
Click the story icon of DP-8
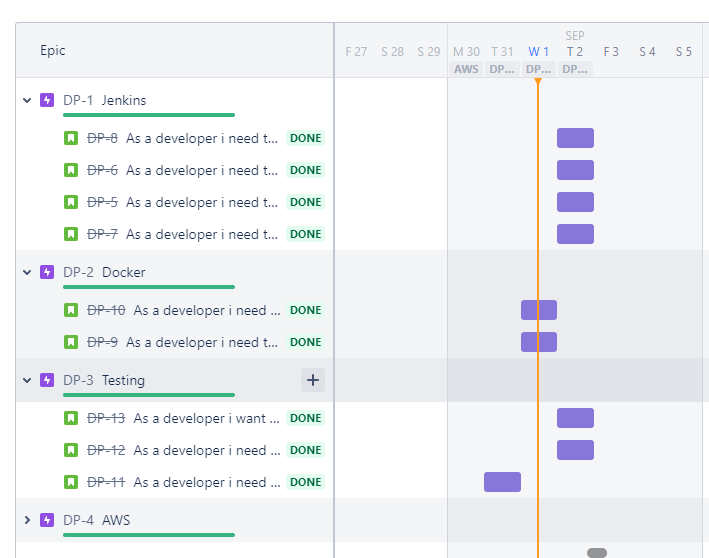coord(71,138)
